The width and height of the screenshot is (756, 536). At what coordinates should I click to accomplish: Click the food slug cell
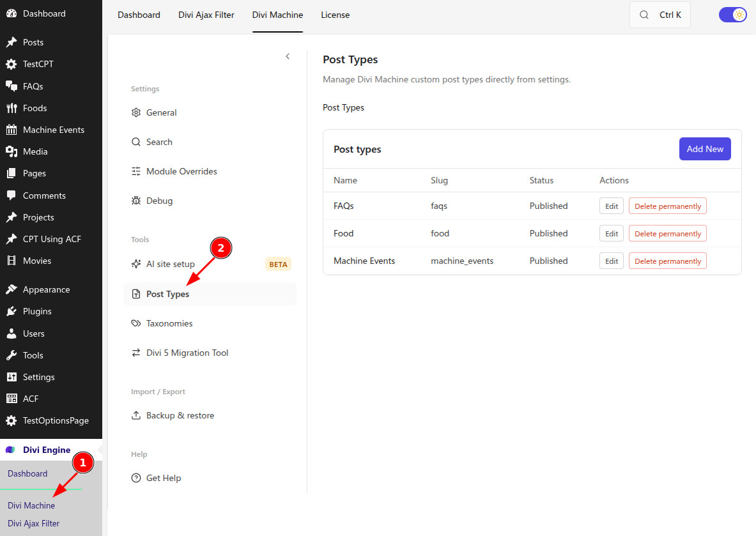point(440,233)
